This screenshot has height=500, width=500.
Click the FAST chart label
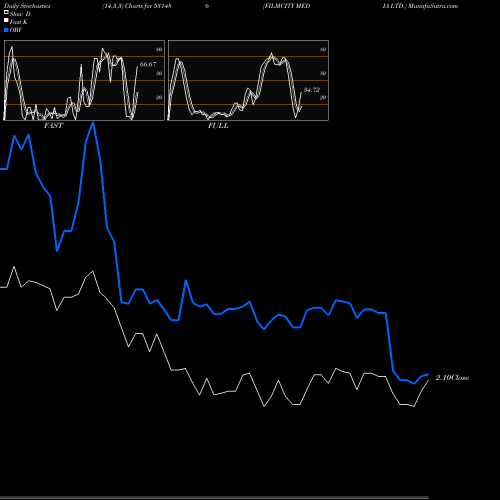[53, 126]
